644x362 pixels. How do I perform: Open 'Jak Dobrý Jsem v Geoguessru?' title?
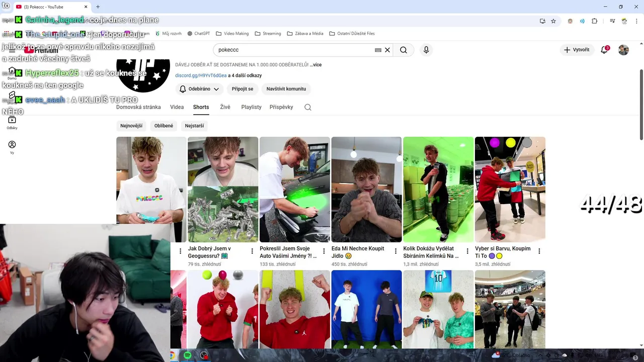pos(210,252)
